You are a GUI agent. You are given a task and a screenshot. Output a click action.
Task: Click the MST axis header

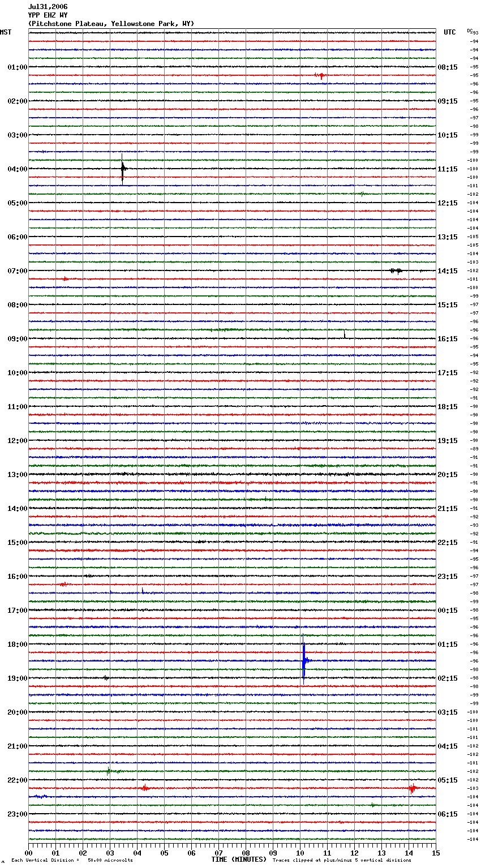[6, 32]
